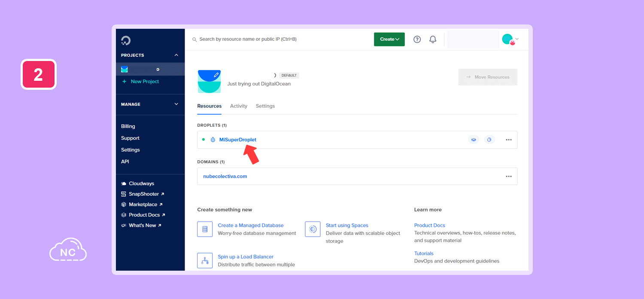
Task: Open API in the sidebar
Action: 125,162
